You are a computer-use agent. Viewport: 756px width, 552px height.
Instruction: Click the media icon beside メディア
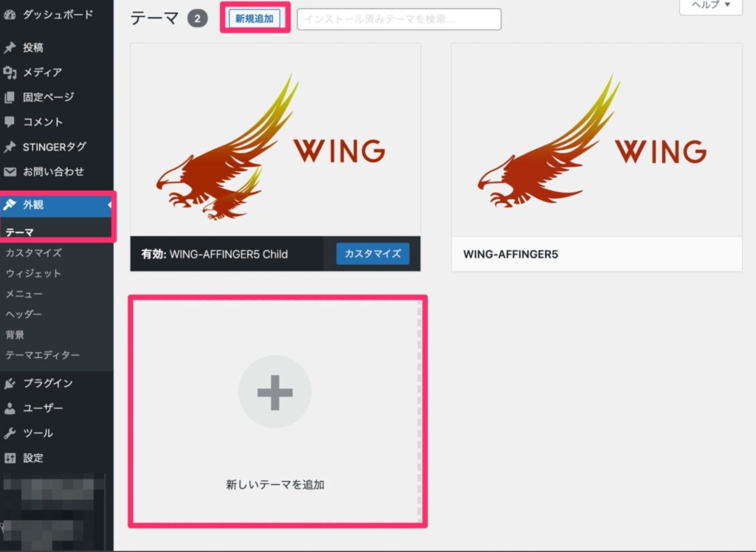[10, 72]
